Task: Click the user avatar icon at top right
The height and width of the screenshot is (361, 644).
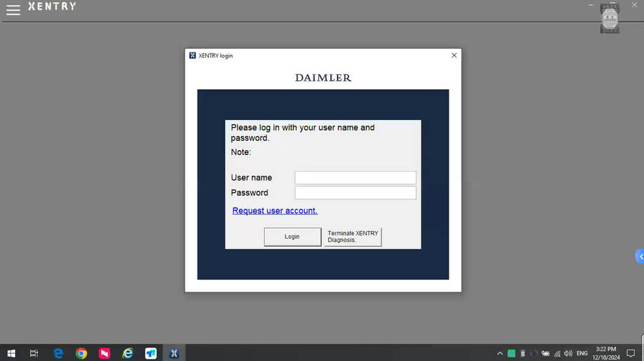Action: tap(610, 19)
